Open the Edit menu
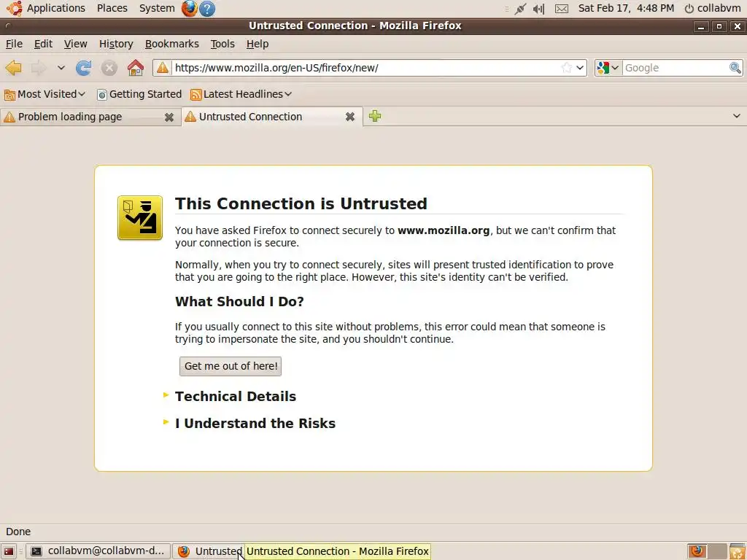This screenshot has width=747, height=560. [x=43, y=44]
